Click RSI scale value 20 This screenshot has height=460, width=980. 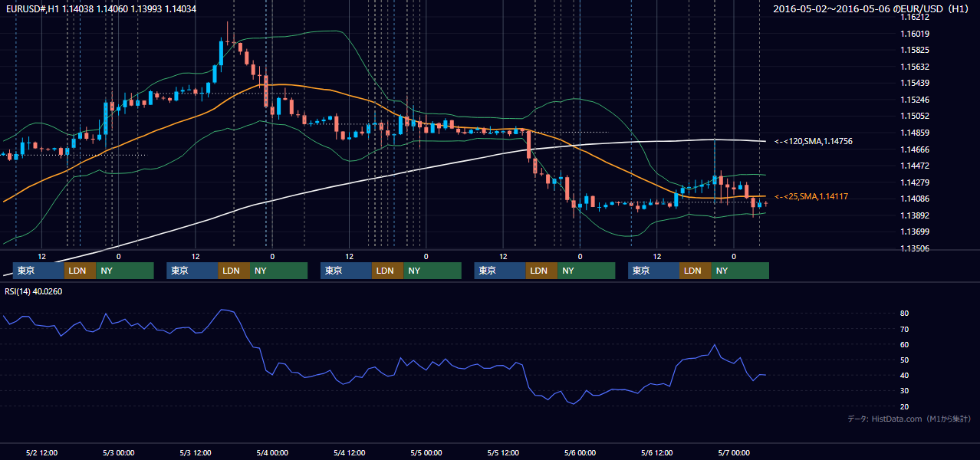click(905, 406)
